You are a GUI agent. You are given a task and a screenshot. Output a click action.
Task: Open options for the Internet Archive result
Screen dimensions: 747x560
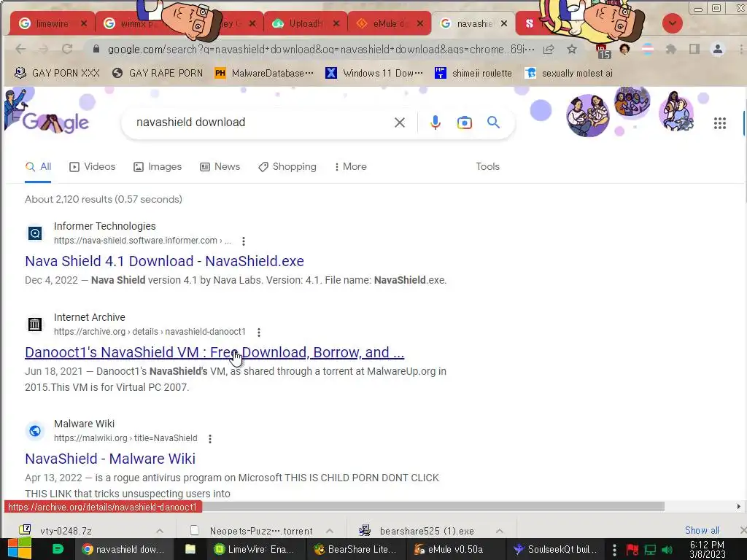259,332
